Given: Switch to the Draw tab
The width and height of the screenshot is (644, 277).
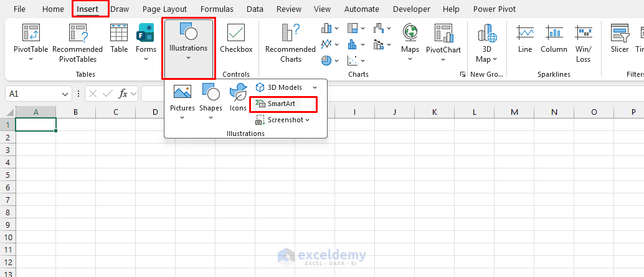Looking at the screenshot, I should click(x=120, y=9).
